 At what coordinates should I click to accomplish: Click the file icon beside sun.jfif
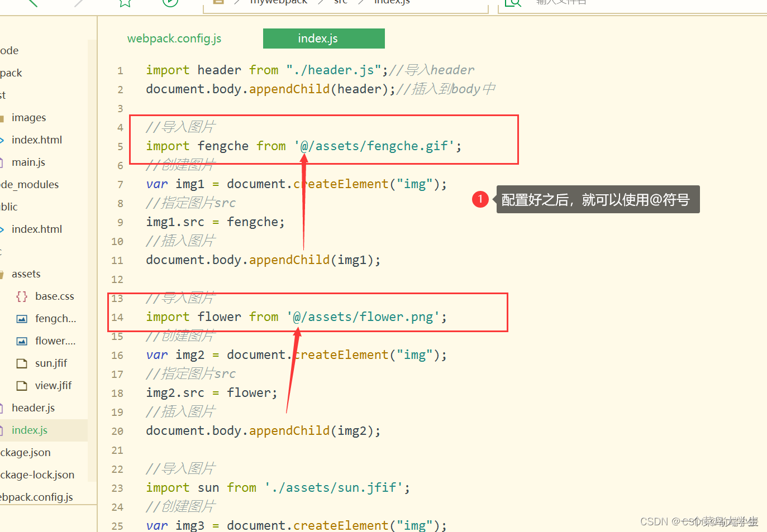click(x=22, y=363)
